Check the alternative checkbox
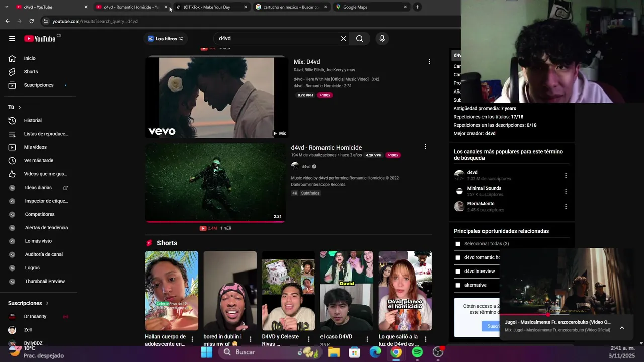The width and height of the screenshot is (644, 362). [x=458, y=285]
